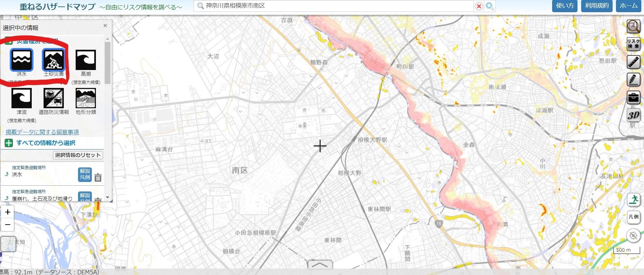Open the 利用規約 page
The height and width of the screenshot is (275, 644).
coord(596,6)
